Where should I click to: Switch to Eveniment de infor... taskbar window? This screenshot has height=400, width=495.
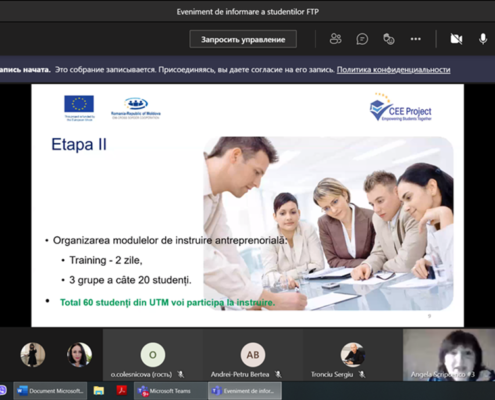[245, 391]
